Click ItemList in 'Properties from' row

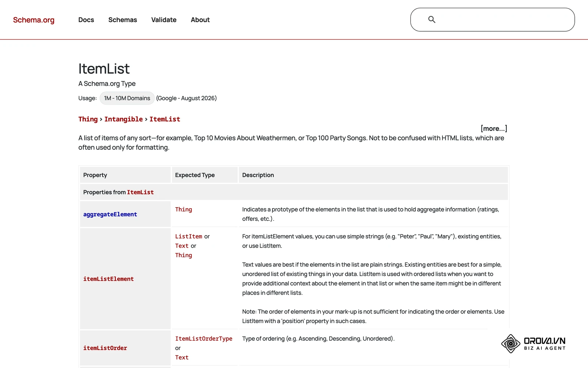tap(140, 192)
